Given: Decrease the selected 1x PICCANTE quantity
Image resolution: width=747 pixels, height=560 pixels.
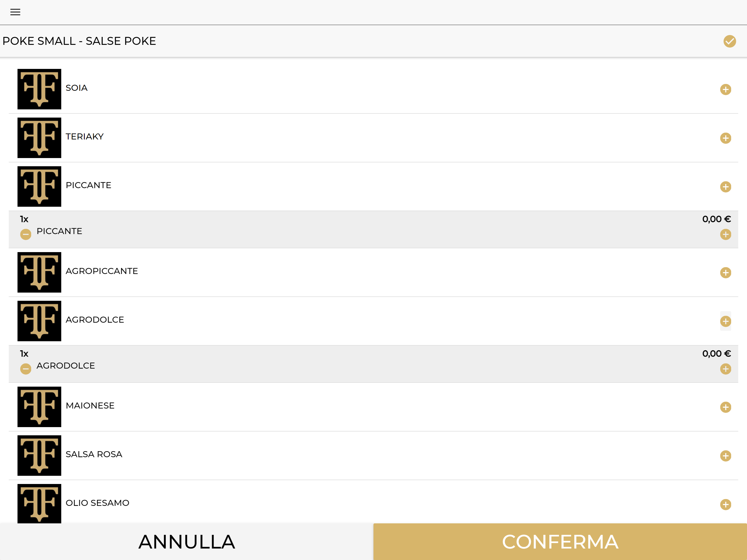Looking at the screenshot, I should coord(26,234).
